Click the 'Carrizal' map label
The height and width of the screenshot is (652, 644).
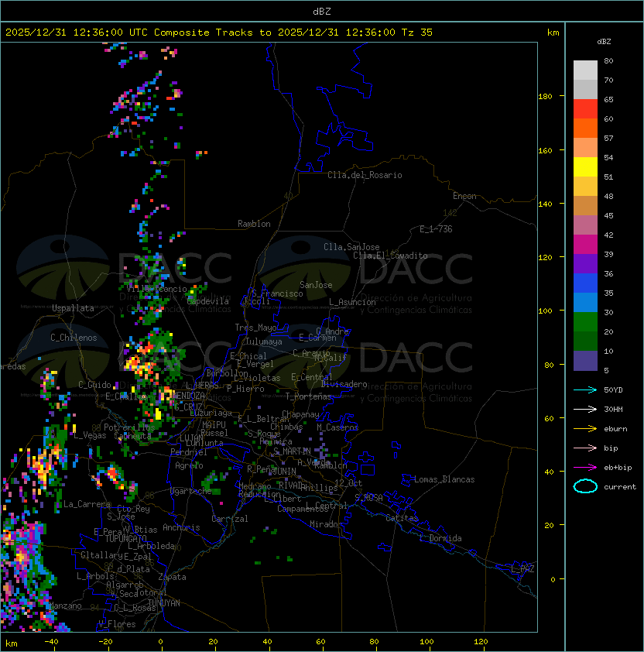[x=229, y=519]
